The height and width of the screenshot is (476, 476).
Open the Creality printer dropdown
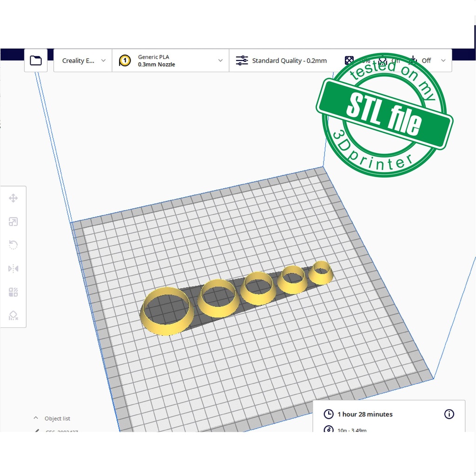pos(83,60)
